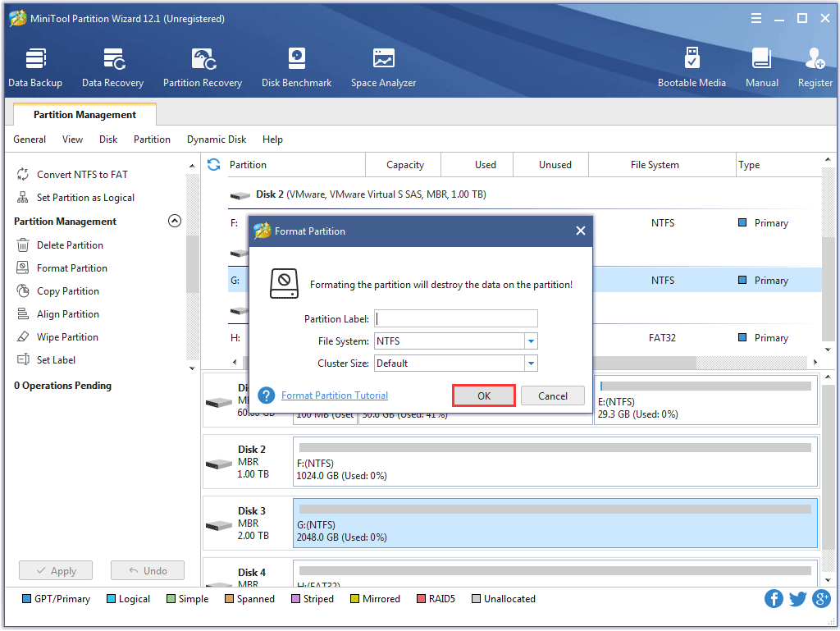Open the hamburger menu in title bar
Viewport: 840px width, 631px height.
point(756,19)
